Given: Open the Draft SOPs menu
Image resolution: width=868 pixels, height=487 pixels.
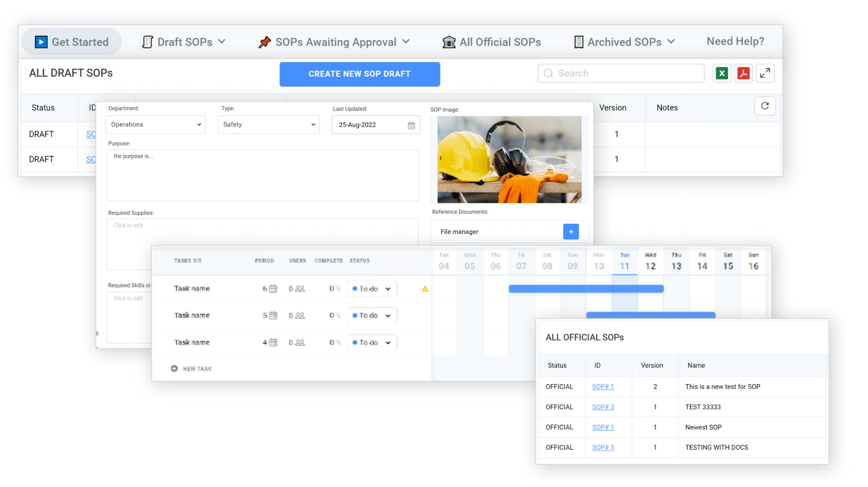Looking at the screenshot, I should pyautogui.click(x=184, y=42).
